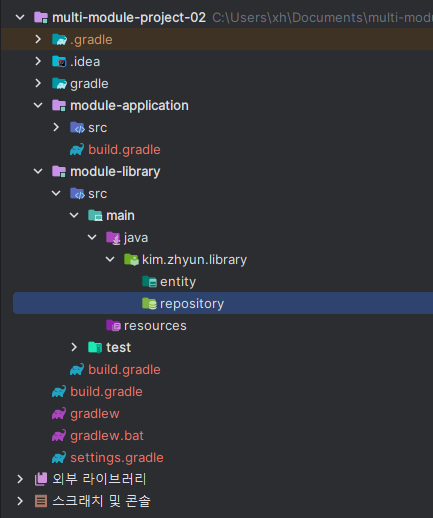Image resolution: width=433 pixels, height=518 pixels.
Task: Collapse src chevron under module-library
Action: [56, 193]
